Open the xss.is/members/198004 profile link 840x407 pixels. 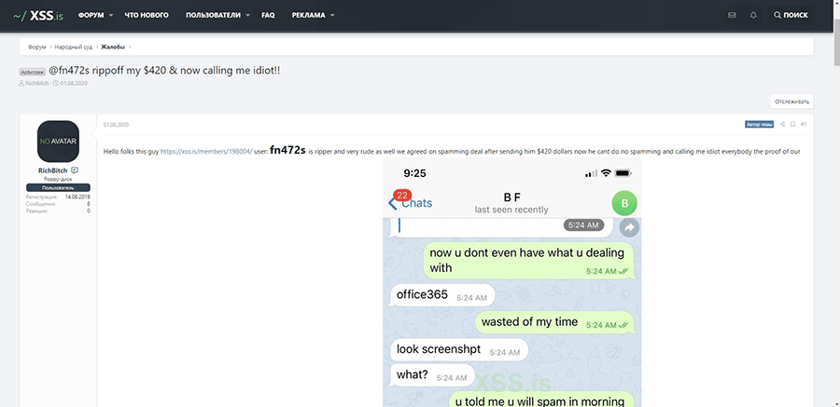coord(206,152)
